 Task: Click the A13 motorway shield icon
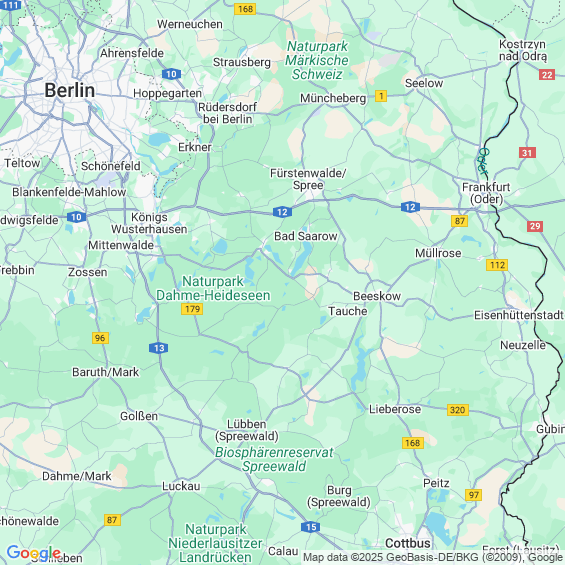point(159,348)
